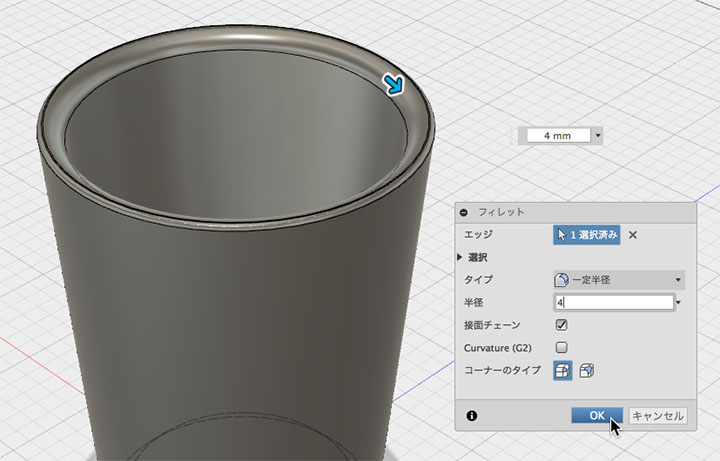Click the キャンセル button

pos(658,416)
